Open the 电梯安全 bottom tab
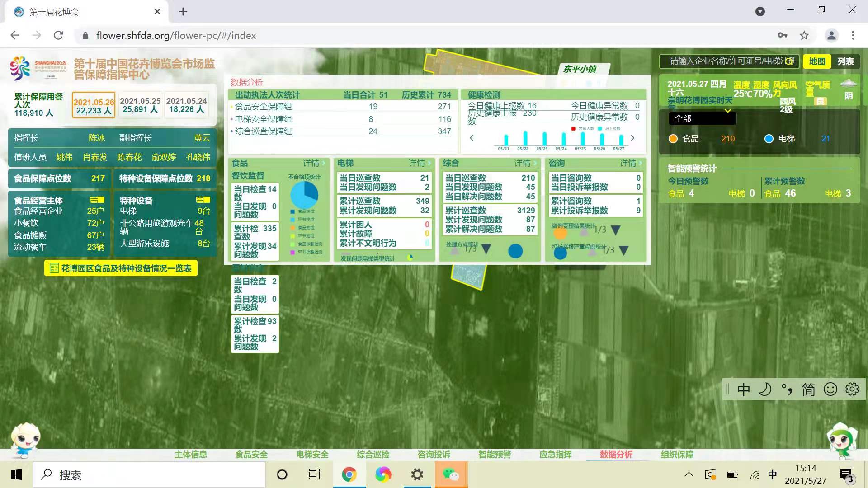Image resolution: width=868 pixels, height=488 pixels. point(312,455)
